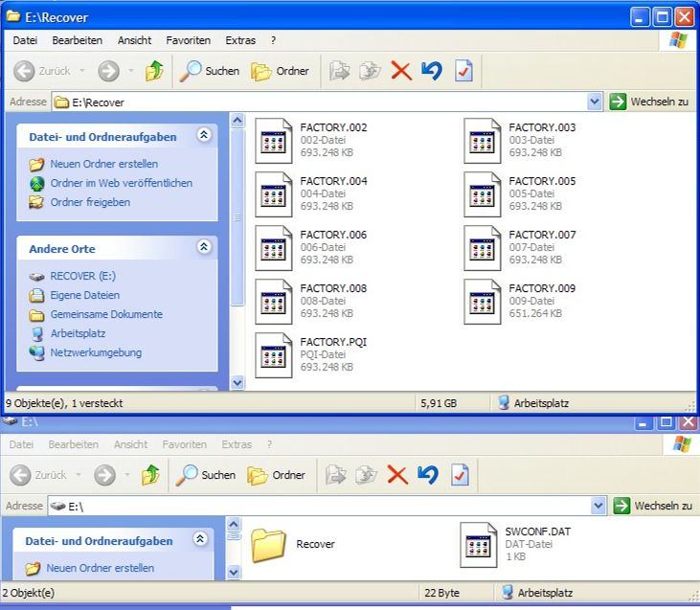Open address dropdown in lower E:\ window
700x610 pixels.
598,506
